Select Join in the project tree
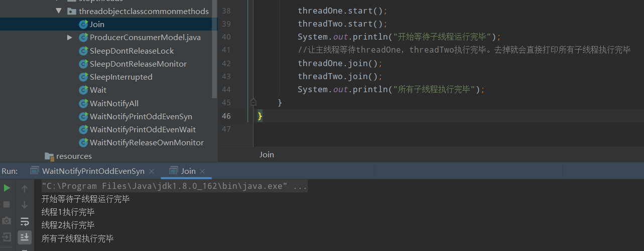 coord(97,24)
